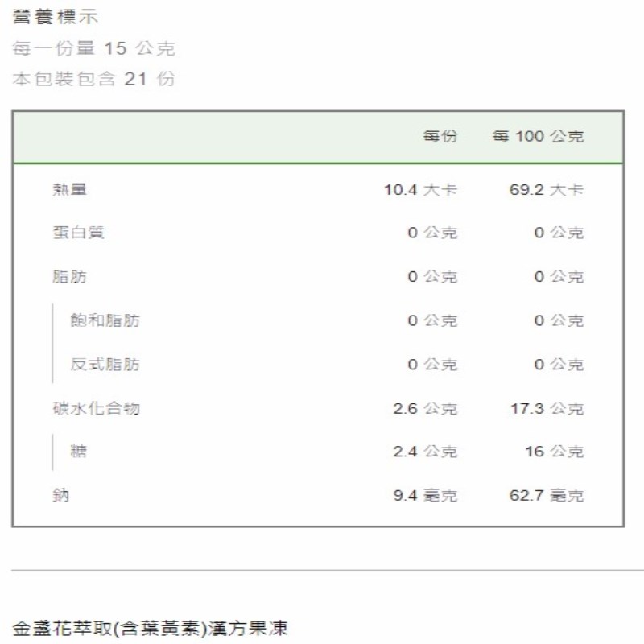Click the 10.4 大卡 value
The image size is (644, 644).
pos(420,190)
